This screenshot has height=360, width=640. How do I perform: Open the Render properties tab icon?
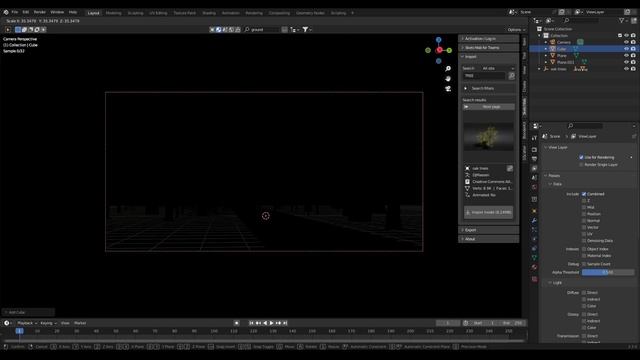(534, 150)
